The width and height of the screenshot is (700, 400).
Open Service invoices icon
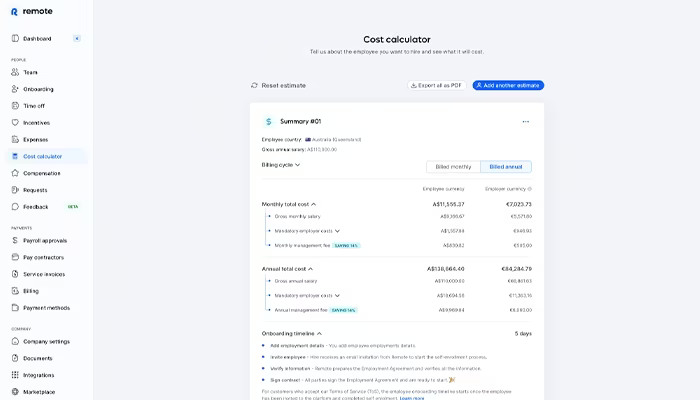coord(15,274)
